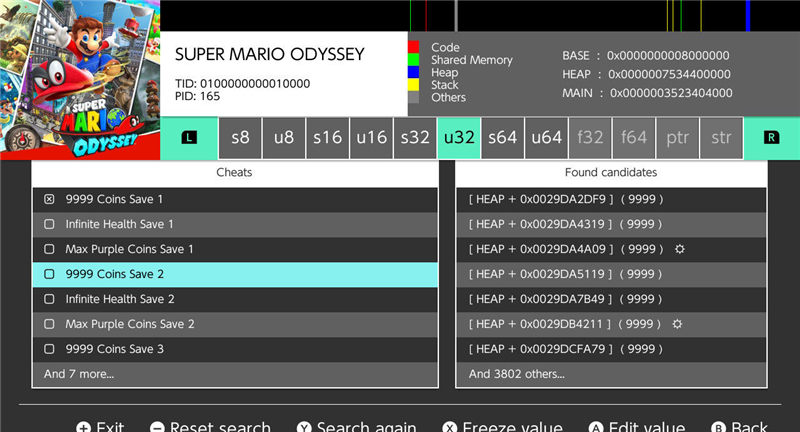Select candidate HEAP + 0x0029DA4A09
Viewport: 800px width, 432px height.
coord(611,249)
